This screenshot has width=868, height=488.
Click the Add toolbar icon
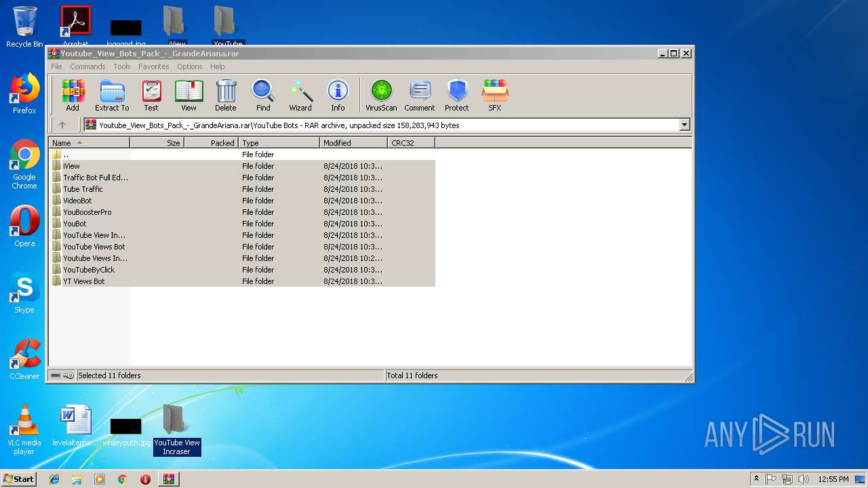(73, 96)
